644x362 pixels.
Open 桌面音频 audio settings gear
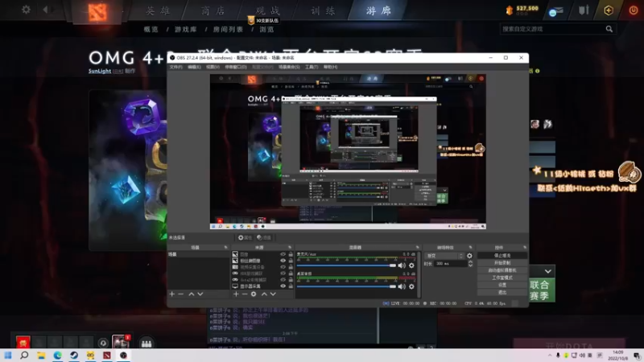[x=411, y=286]
